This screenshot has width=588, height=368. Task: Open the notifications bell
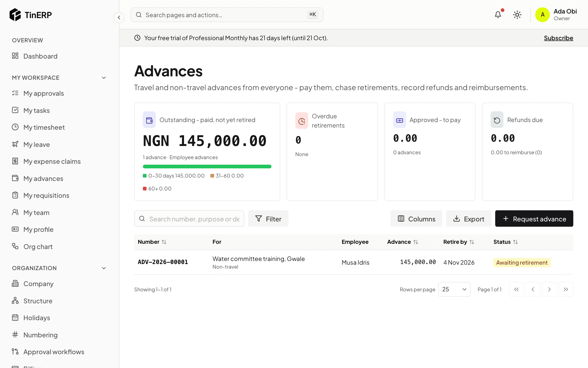click(x=498, y=15)
